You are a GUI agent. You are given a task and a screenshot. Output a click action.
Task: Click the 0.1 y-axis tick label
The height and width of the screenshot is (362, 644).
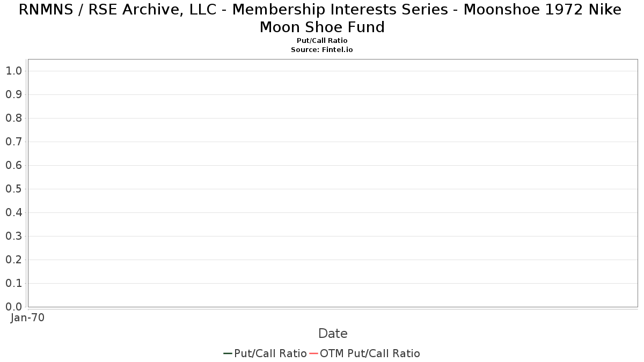click(13, 283)
